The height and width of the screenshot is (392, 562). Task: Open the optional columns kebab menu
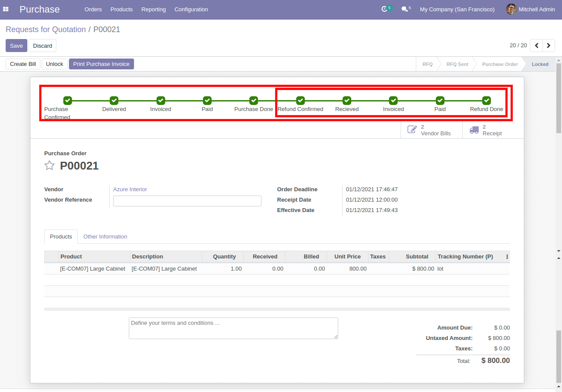pyautogui.click(x=507, y=257)
